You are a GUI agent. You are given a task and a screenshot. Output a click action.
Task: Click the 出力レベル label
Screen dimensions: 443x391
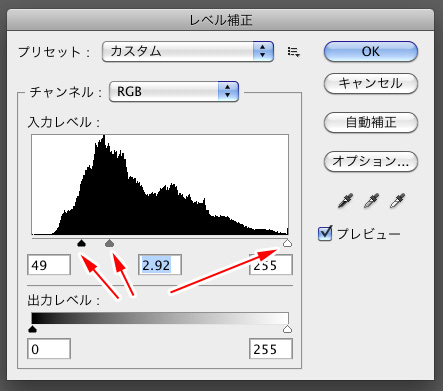[64, 300]
